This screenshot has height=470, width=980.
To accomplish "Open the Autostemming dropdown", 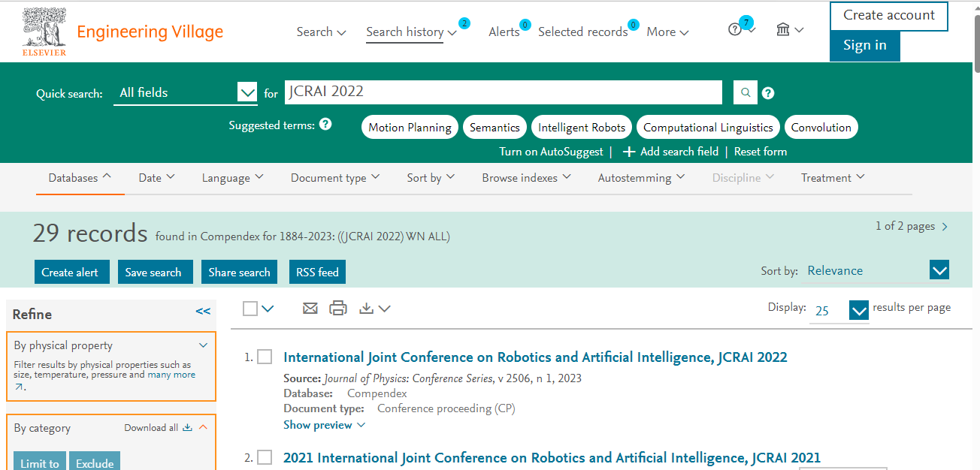I will pos(642,178).
